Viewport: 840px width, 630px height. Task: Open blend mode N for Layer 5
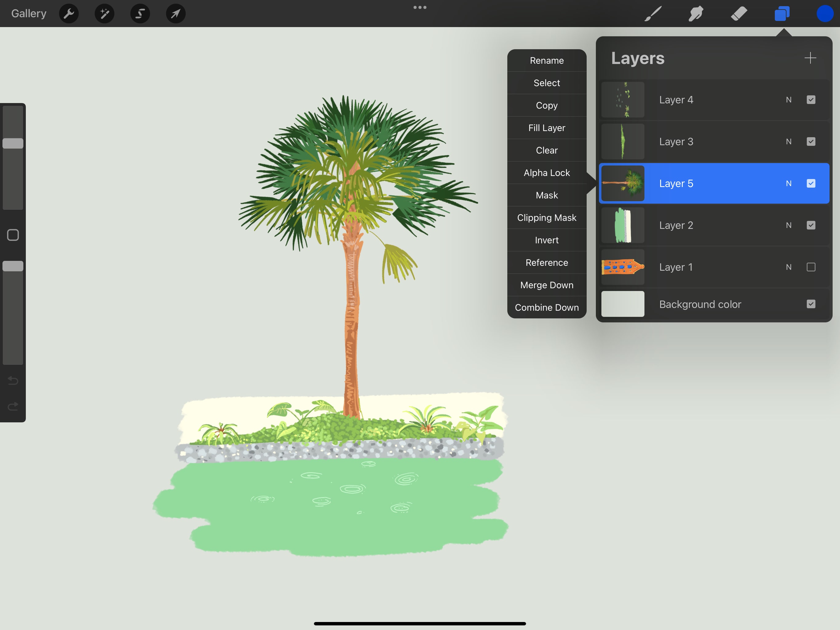(788, 184)
